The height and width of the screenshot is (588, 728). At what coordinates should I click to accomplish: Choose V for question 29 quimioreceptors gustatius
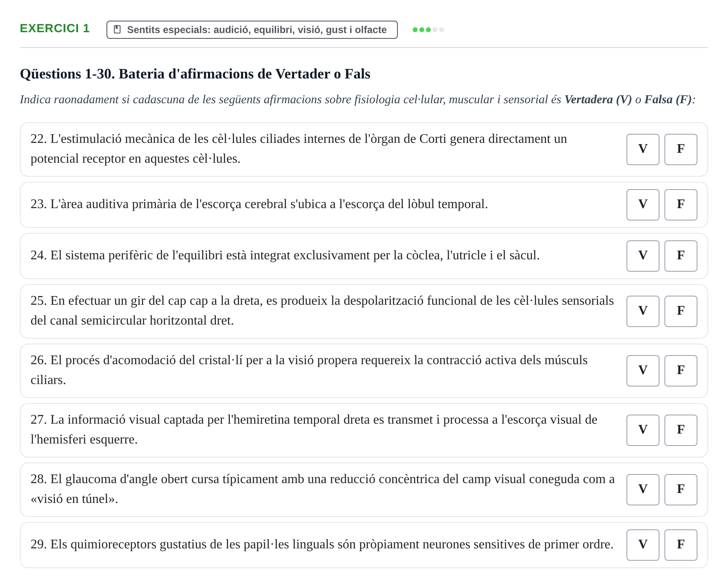(643, 545)
